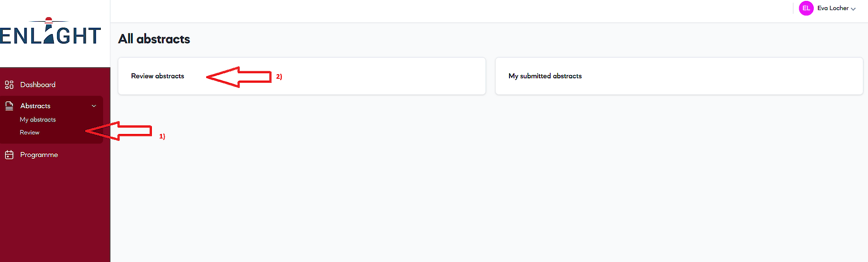
Task: Select My abstracts in the sidebar
Action: [x=38, y=119]
